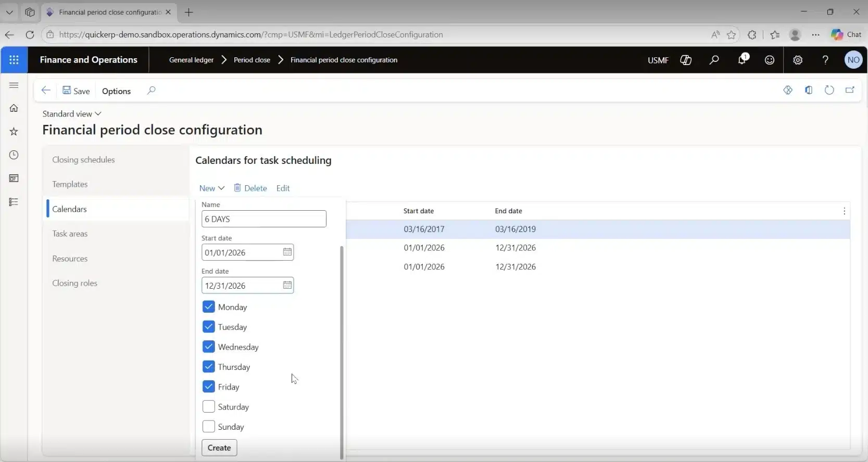Click the Create button
Screen dimensions: 868x462
pyautogui.click(x=219, y=447)
